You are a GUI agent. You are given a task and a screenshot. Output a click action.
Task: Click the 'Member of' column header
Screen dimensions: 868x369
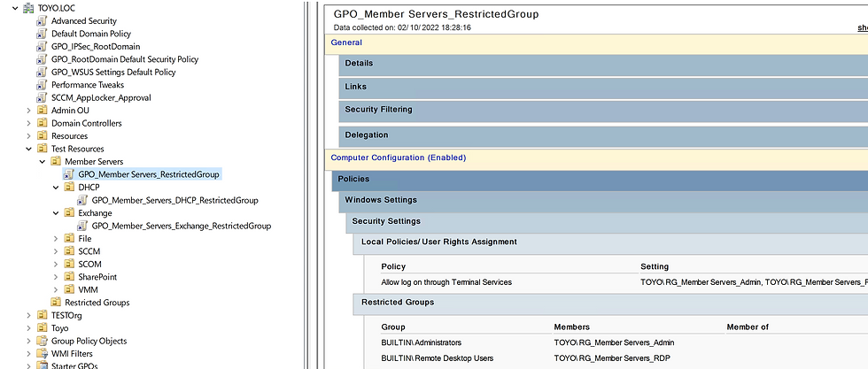click(748, 327)
